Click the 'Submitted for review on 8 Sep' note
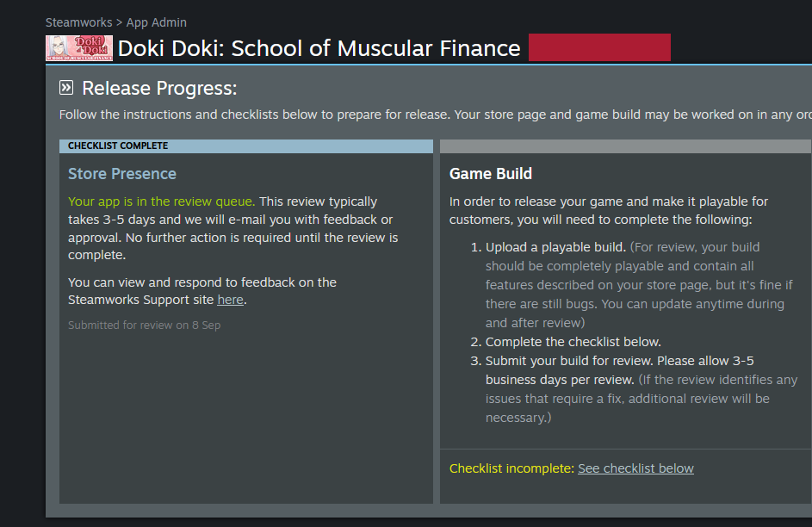812x527 pixels. point(144,325)
